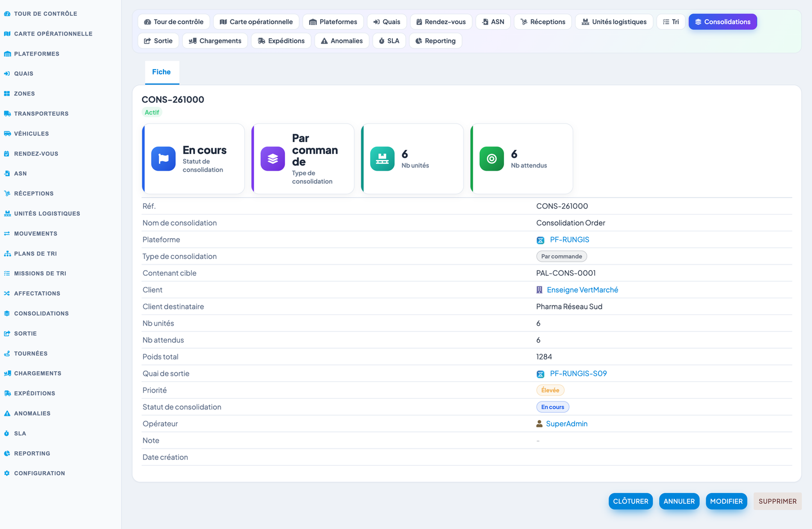Switch to the SLA top tab
Screen dimensions: 812x529
tap(389, 41)
